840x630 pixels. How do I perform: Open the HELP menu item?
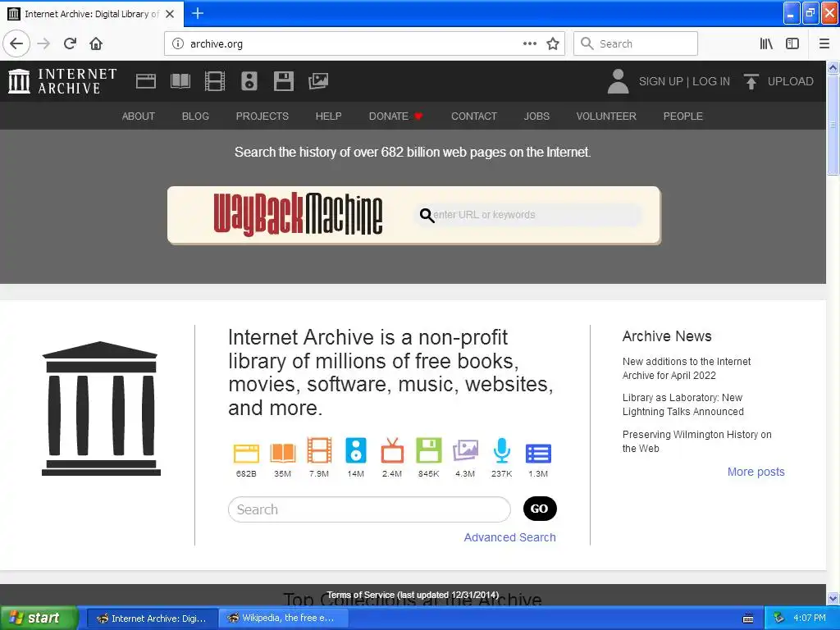328,116
